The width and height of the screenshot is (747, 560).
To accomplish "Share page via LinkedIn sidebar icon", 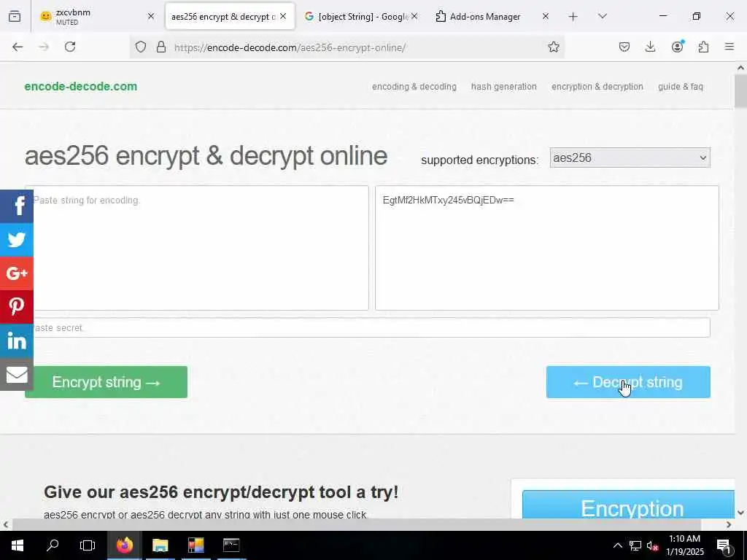I will (x=17, y=341).
